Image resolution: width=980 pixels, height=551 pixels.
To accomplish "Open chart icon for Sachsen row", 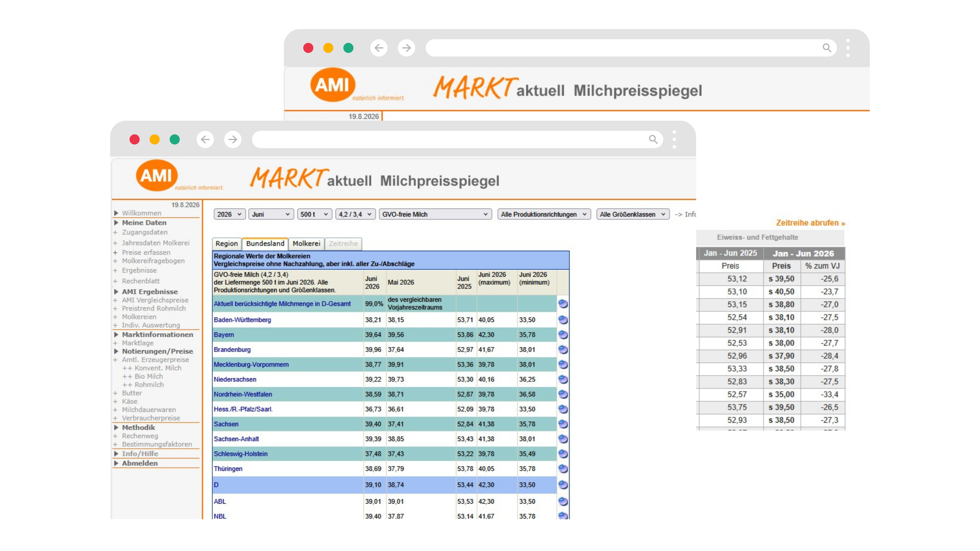I will point(563,424).
